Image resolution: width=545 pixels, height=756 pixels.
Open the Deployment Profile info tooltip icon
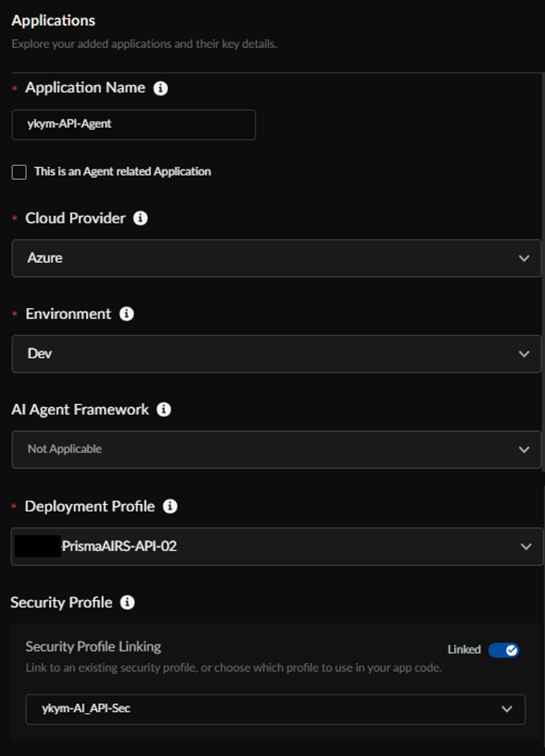point(170,507)
